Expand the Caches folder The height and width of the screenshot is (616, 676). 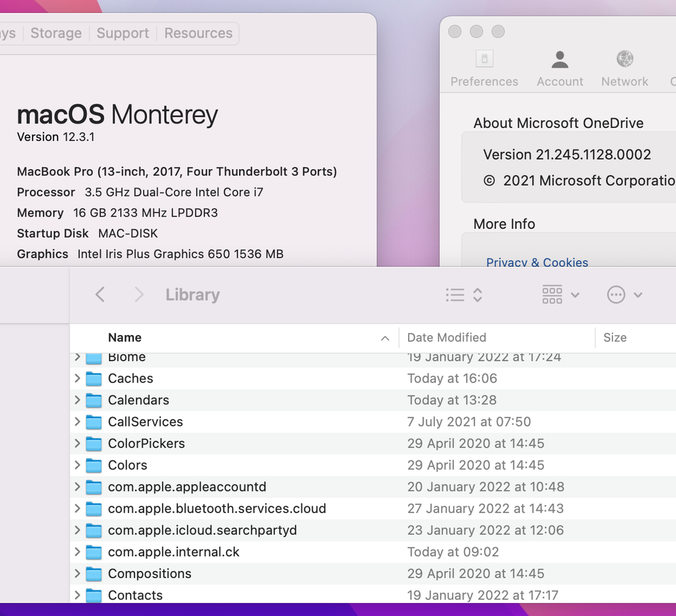point(77,378)
